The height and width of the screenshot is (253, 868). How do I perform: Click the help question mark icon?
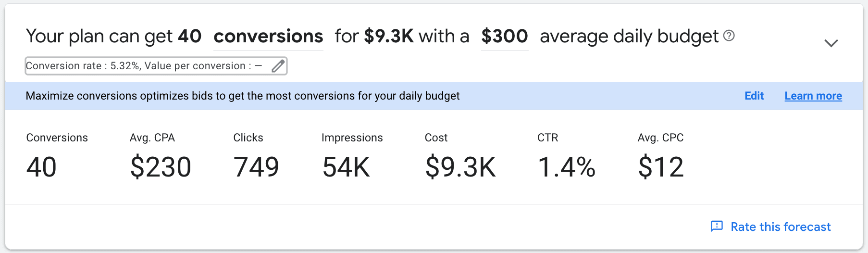(x=729, y=36)
